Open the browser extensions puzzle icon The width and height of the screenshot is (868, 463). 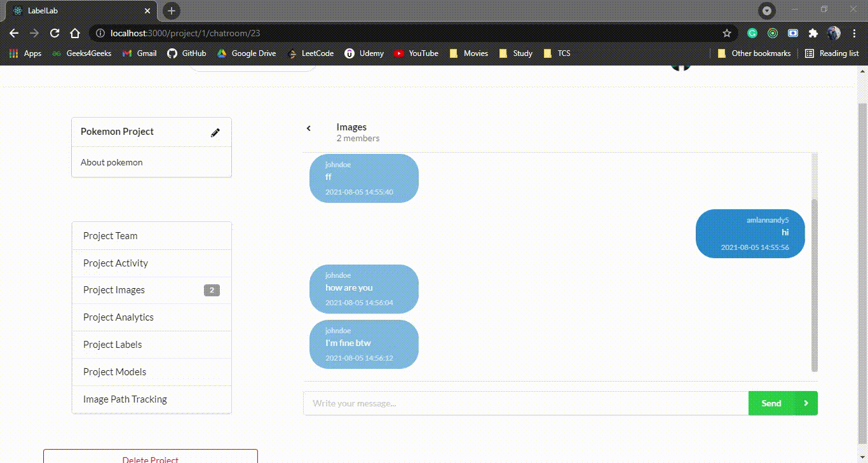[x=813, y=33]
